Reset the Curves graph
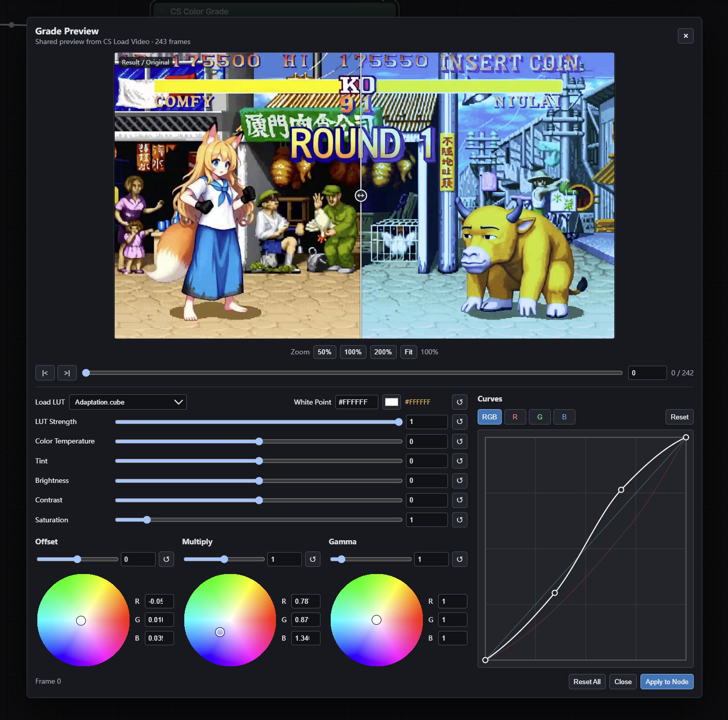Screen dimensions: 728x720 (x=679, y=417)
